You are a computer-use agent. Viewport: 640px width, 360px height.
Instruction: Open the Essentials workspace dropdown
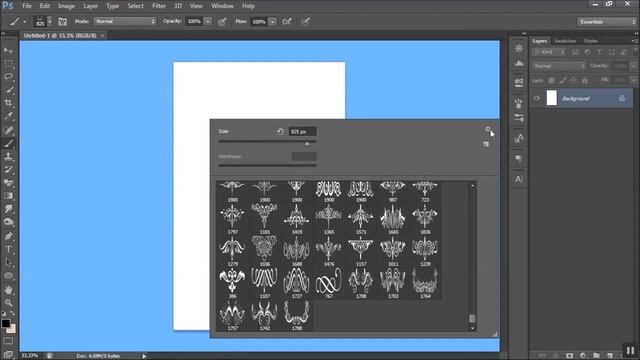[607, 22]
